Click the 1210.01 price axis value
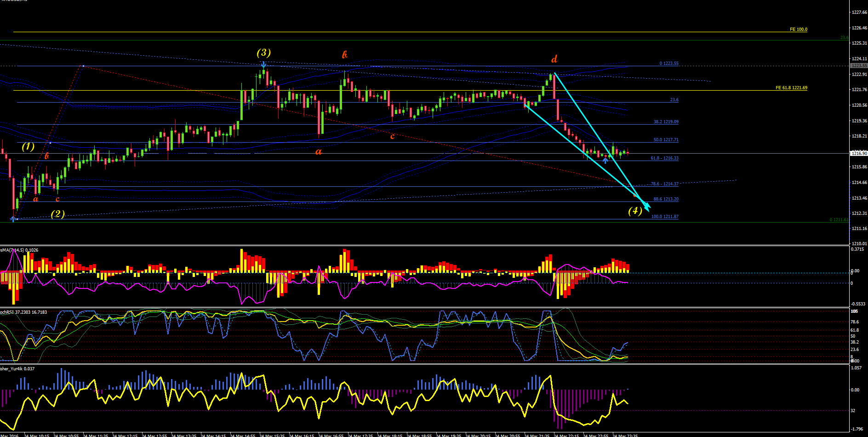The height and width of the screenshot is (437, 868). (x=859, y=244)
